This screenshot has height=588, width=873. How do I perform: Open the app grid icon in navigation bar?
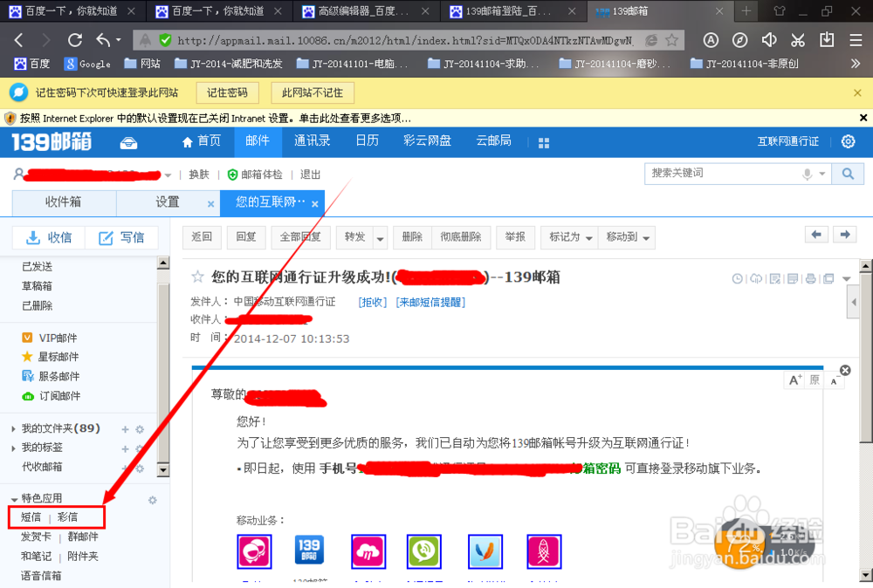pos(544,143)
